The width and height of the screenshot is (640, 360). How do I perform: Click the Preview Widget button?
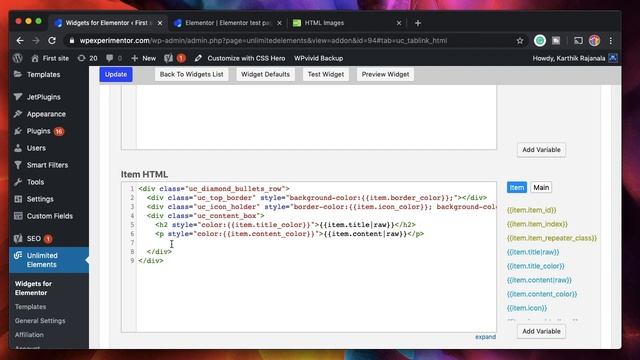(385, 74)
